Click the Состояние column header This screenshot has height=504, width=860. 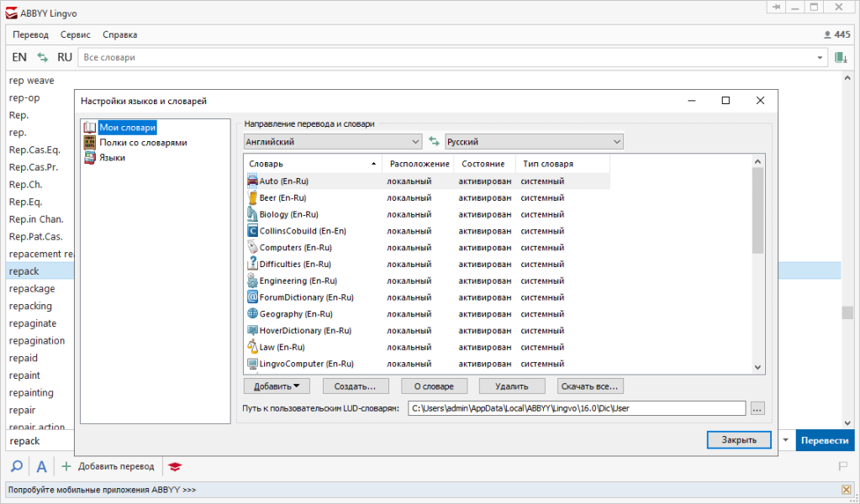(x=484, y=164)
